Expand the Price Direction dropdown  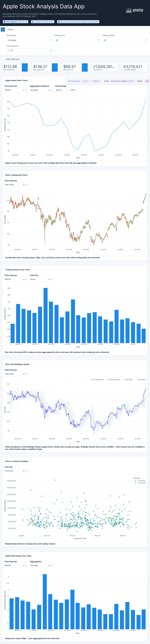(x=30, y=51)
